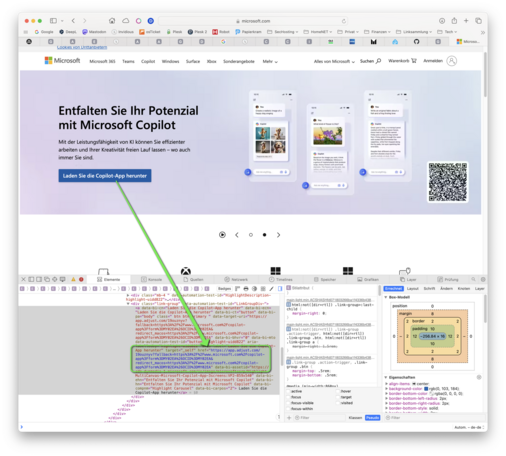Click the Badges button

click(x=224, y=289)
